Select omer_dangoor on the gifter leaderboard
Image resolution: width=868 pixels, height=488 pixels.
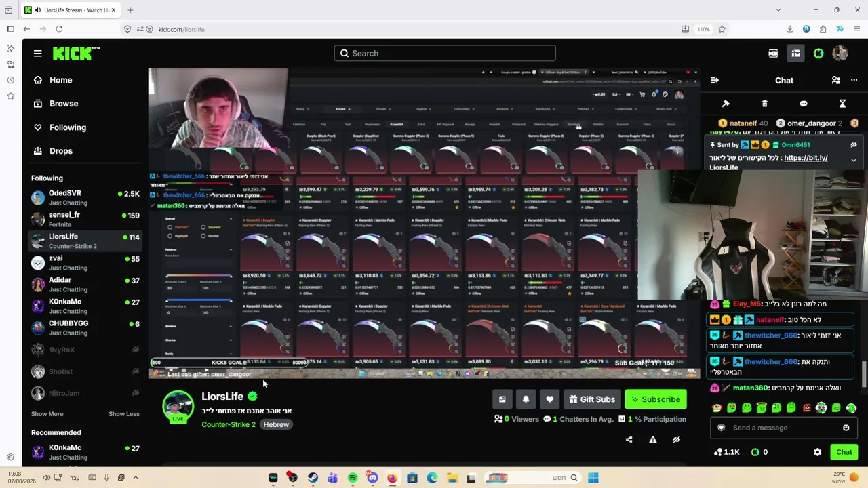point(809,123)
